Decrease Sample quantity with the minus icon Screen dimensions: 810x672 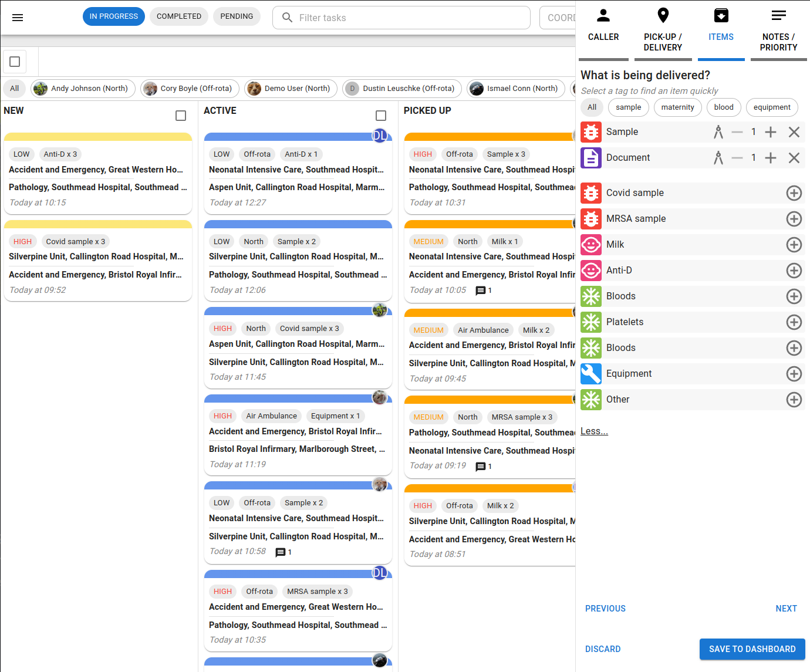(738, 131)
